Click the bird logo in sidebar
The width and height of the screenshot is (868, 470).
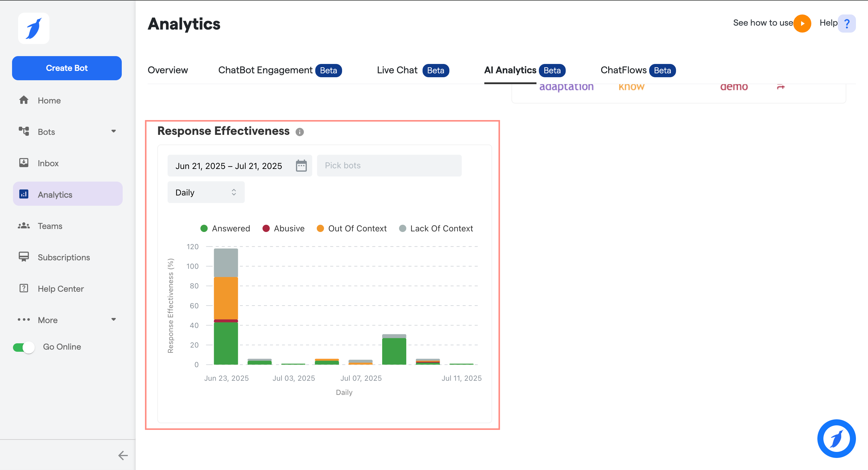[34, 28]
